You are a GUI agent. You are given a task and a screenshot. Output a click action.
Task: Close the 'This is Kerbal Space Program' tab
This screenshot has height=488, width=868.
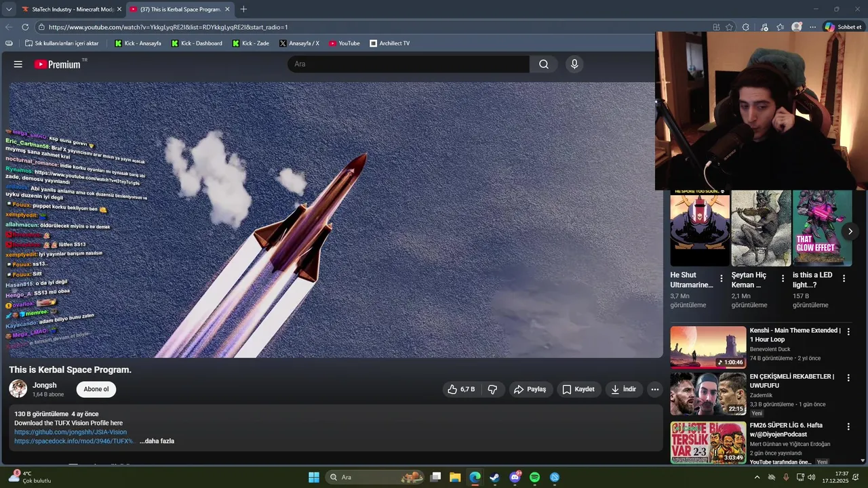coord(227,9)
